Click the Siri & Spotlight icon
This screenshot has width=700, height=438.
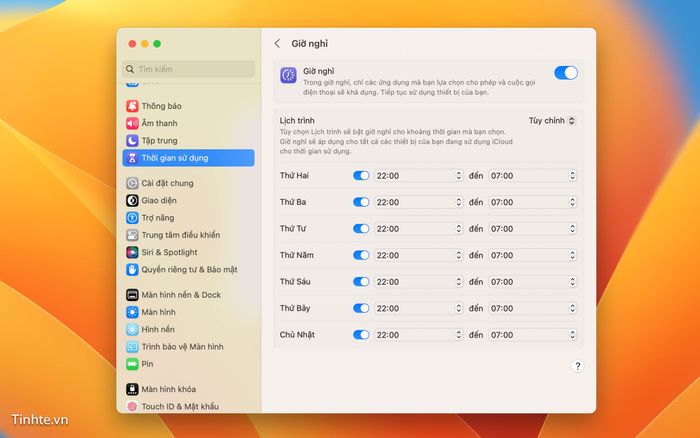pyautogui.click(x=132, y=252)
